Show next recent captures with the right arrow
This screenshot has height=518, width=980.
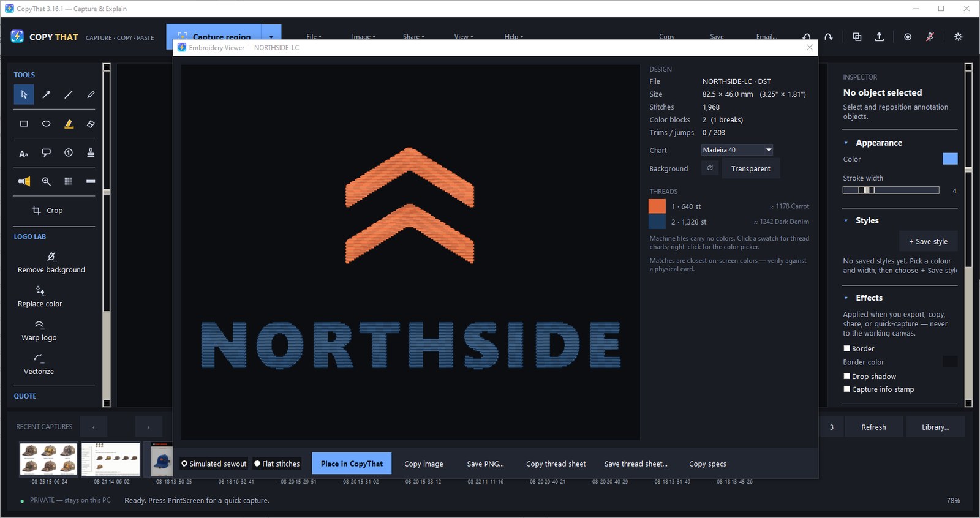tap(148, 427)
